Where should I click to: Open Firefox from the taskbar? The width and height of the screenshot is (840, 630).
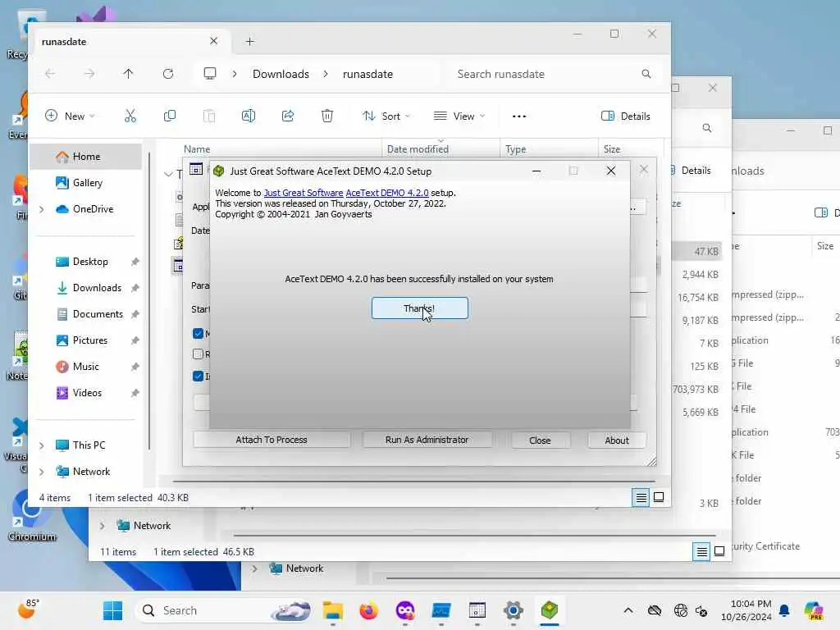[368, 610]
